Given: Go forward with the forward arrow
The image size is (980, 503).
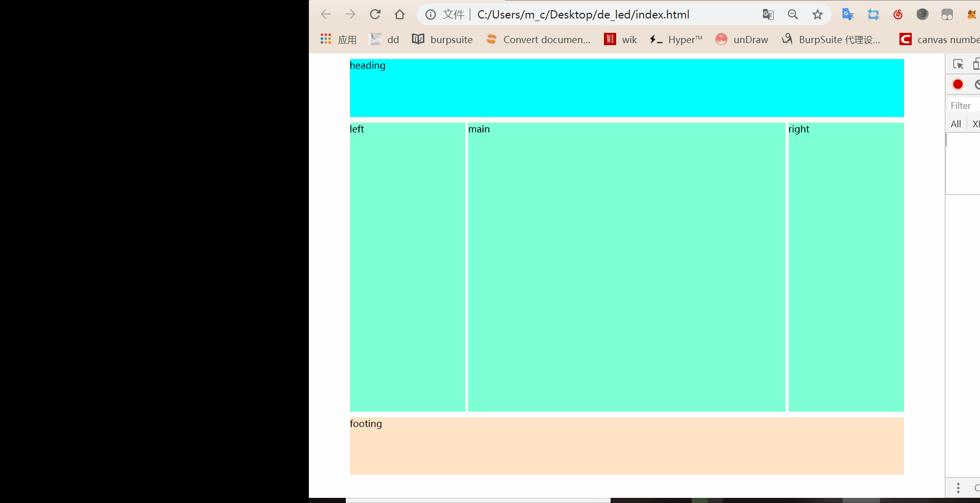Looking at the screenshot, I should click(350, 14).
